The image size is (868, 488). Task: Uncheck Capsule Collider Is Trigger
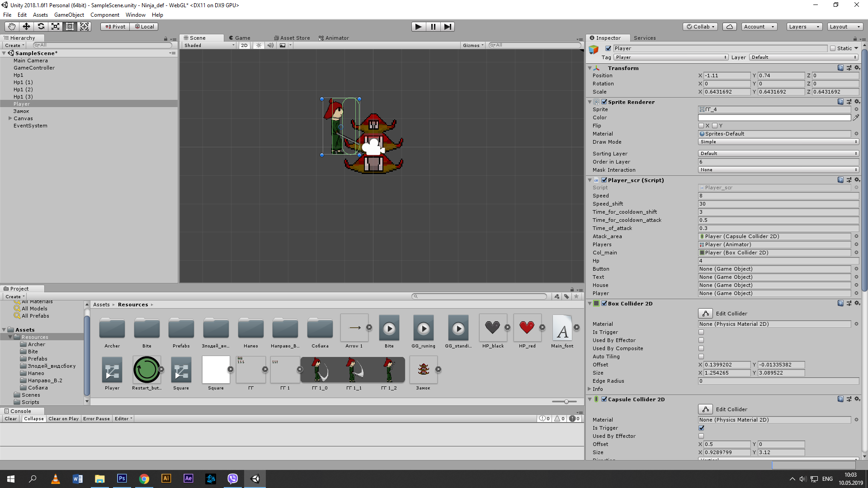coord(701,428)
